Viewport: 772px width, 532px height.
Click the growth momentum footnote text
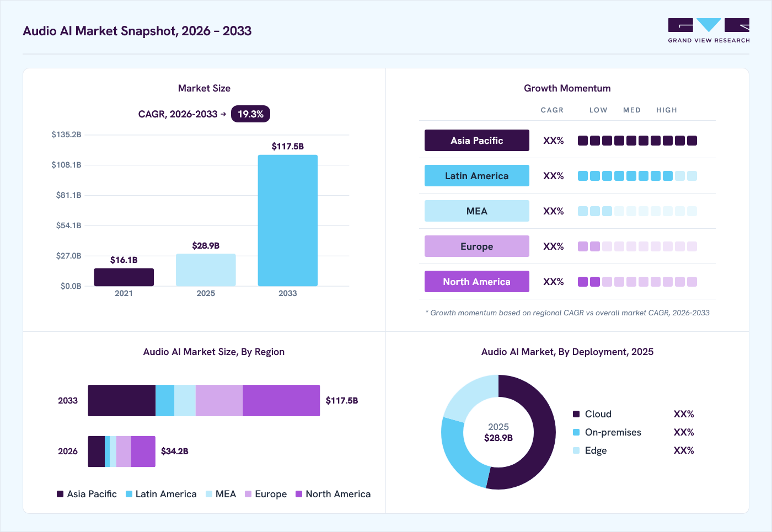pos(567,313)
